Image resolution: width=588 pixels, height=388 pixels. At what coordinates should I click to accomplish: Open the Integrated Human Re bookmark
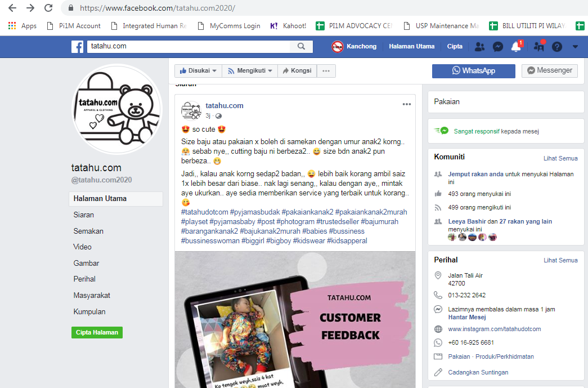(x=149, y=26)
